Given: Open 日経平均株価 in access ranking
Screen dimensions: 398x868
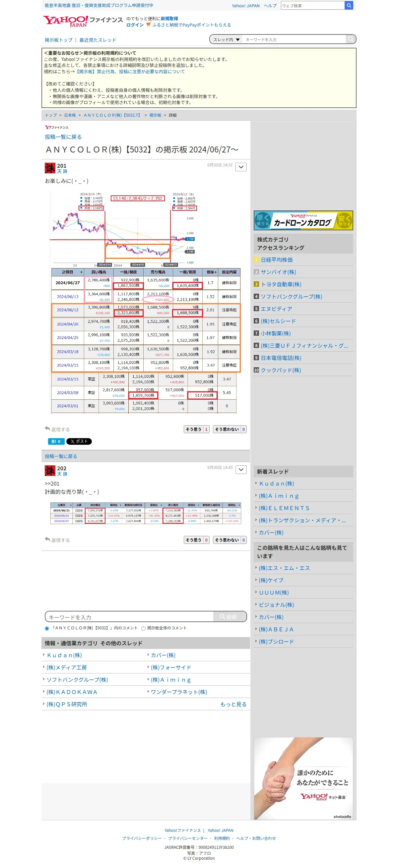Looking at the screenshot, I should coord(277,260).
